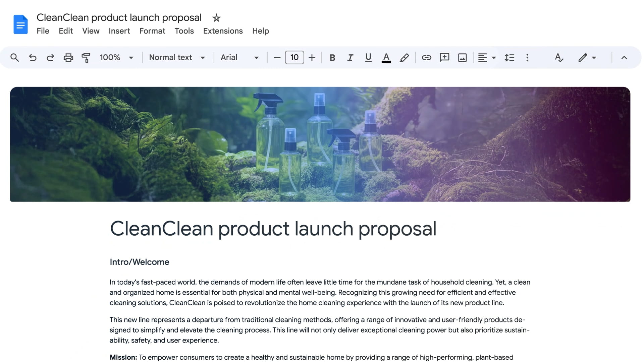Add a comment from the toolbar
Image resolution: width=644 pixels, height=362 pixels.
[444, 58]
